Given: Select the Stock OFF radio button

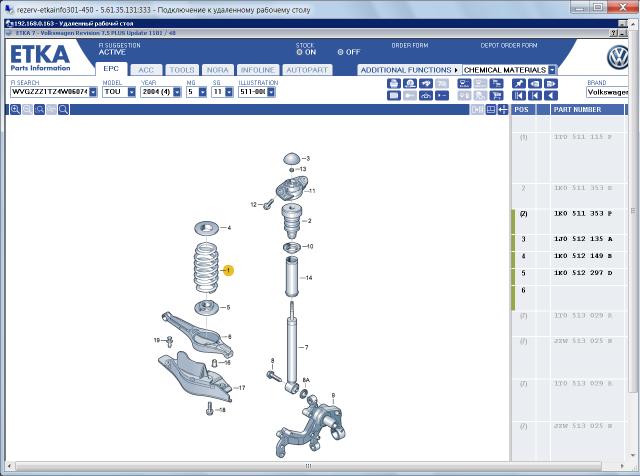Looking at the screenshot, I should pyautogui.click(x=340, y=52).
